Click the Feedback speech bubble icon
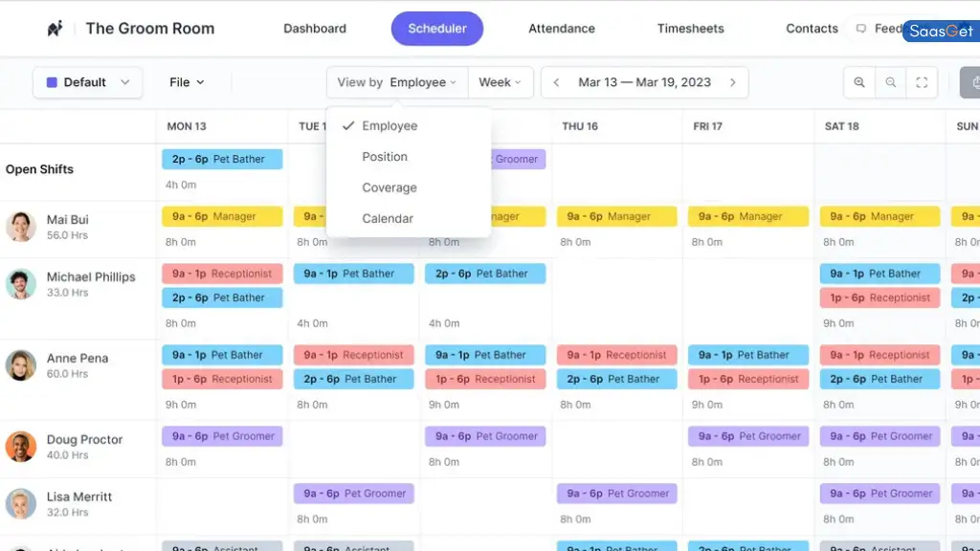This screenshot has width=980, height=551. [861, 29]
